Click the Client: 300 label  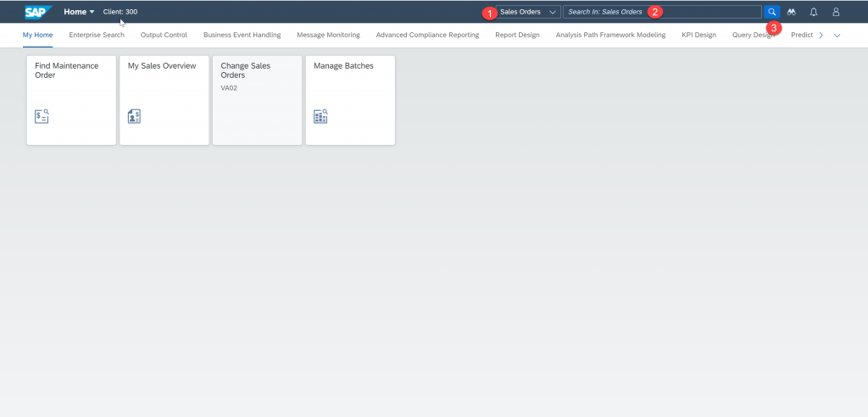(x=120, y=12)
